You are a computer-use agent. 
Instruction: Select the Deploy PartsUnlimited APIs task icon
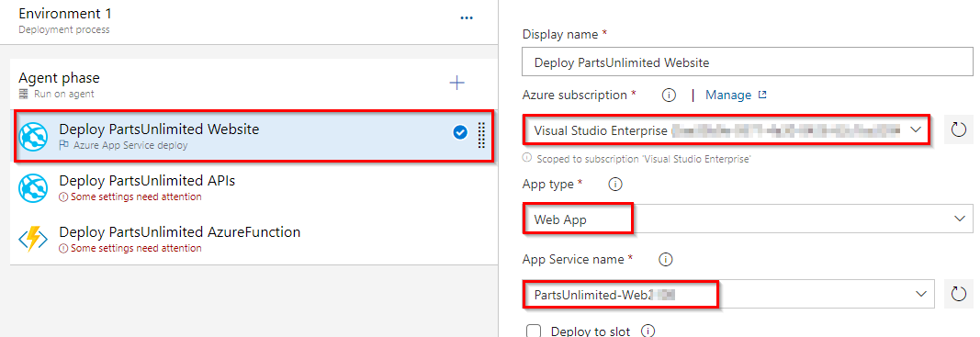point(34,187)
